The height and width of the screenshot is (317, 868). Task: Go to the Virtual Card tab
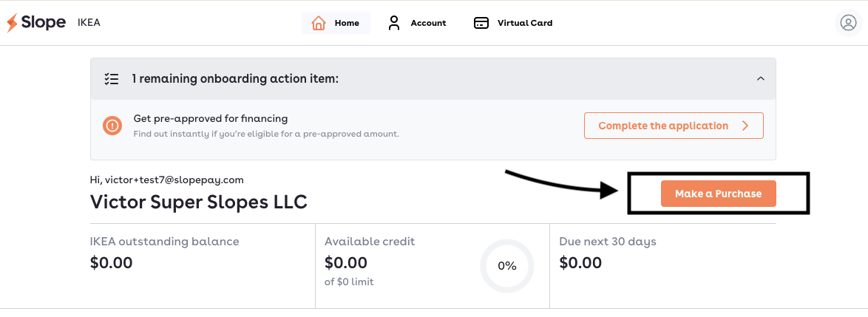[x=524, y=23]
